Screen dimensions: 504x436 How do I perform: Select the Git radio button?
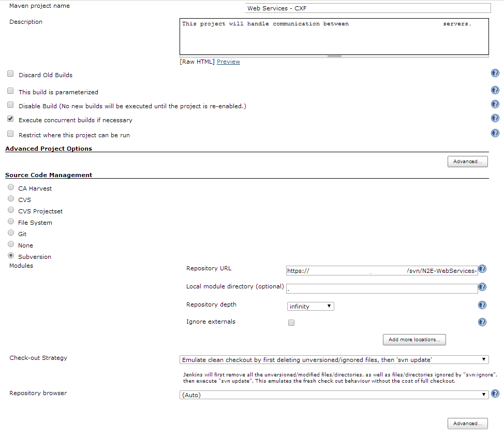(10, 233)
